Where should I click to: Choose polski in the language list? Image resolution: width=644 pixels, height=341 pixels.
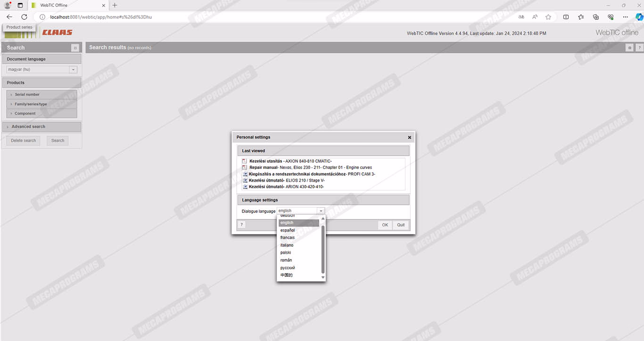[286, 253]
